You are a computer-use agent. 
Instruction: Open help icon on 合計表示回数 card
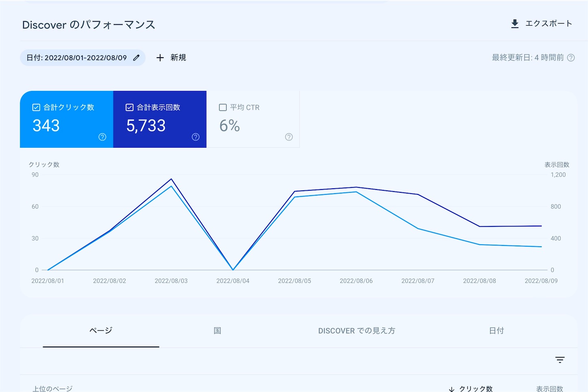tap(196, 137)
